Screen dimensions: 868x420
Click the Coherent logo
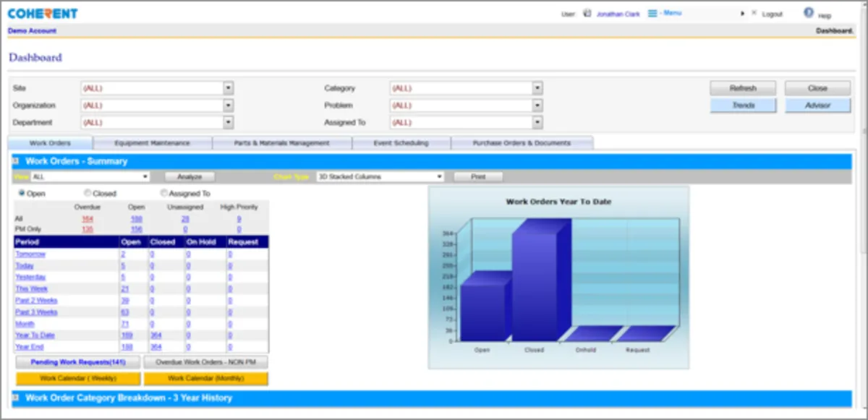(43, 13)
